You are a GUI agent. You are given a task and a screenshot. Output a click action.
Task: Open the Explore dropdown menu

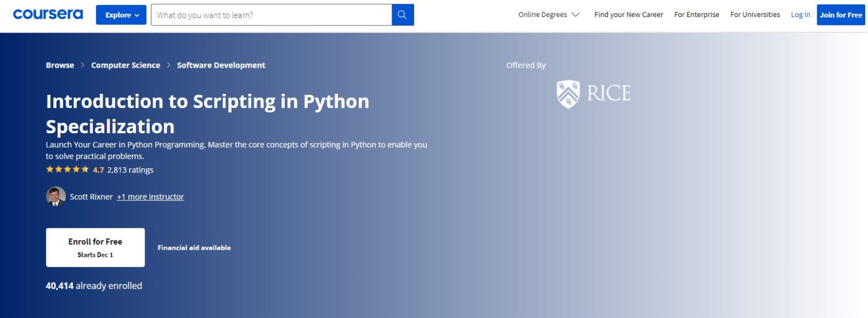[x=121, y=15]
